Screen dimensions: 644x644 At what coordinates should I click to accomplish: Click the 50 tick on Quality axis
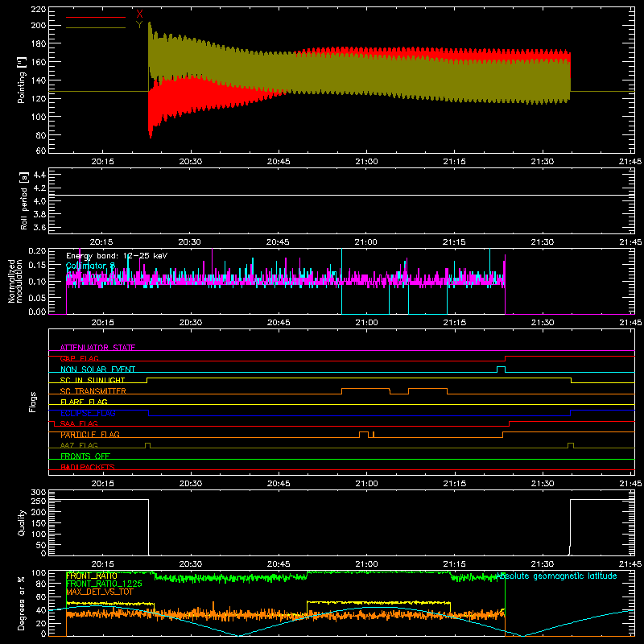pyautogui.click(x=41, y=545)
